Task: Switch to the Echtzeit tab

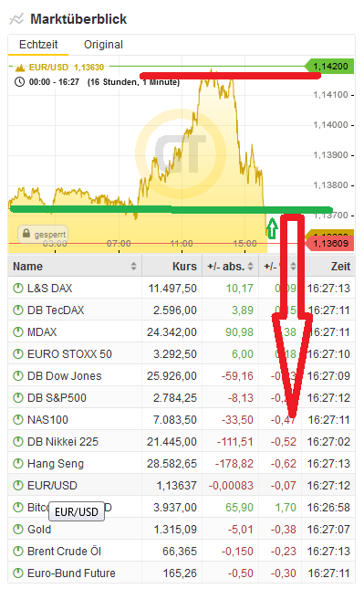Action: click(38, 45)
